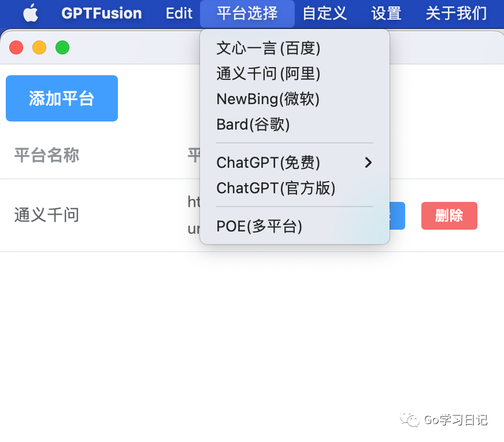504x442 pixels.
Task: Open the GPTFusion application menu
Action: [x=102, y=14]
